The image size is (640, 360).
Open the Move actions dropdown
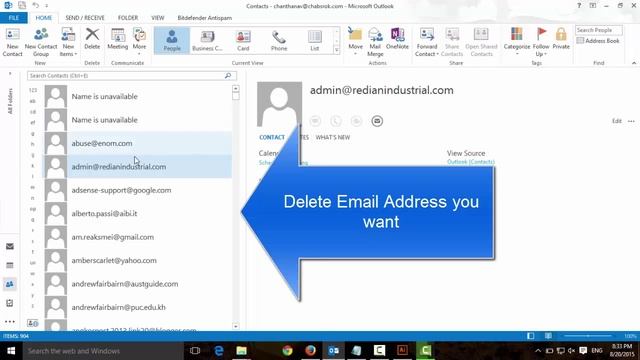tap(355, 41)
